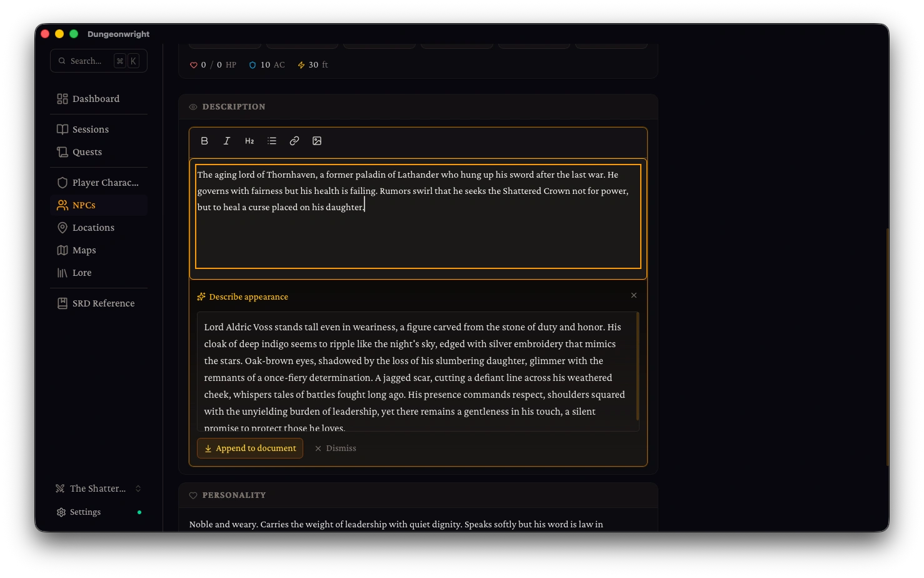The image size is (924, 578).
Task: Click Append to document
Action: 249,448
